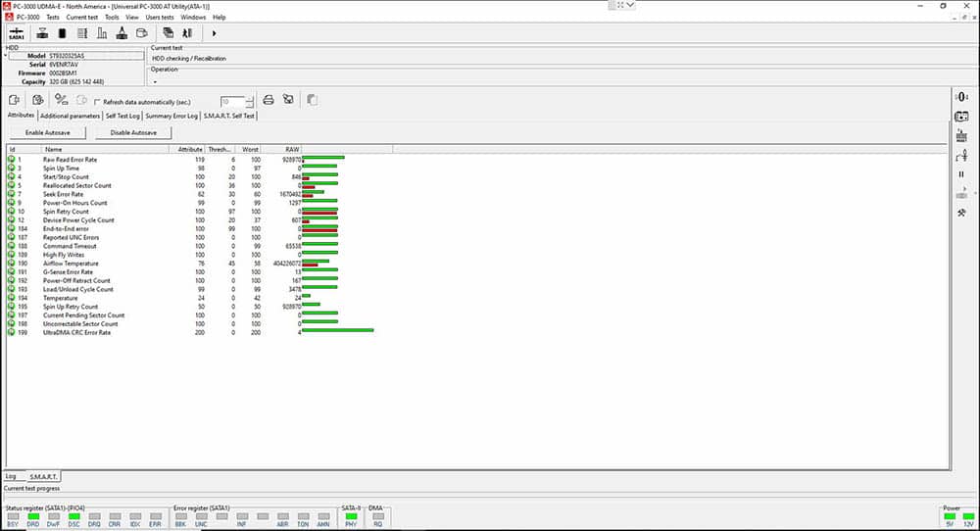980x531 pixels.
Task: Click the first icon in the S.M.A.R.T. toolbar
Action: tap(14, 100)
